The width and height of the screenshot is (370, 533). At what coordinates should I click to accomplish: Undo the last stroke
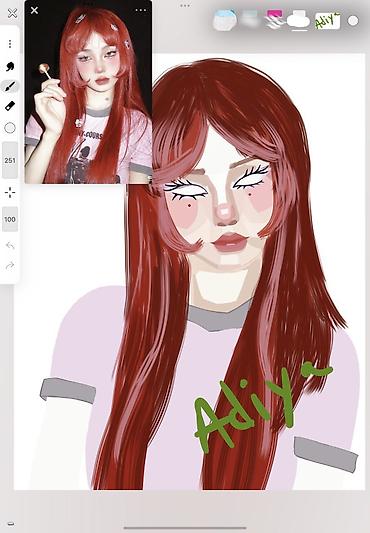tap(10, 245)
